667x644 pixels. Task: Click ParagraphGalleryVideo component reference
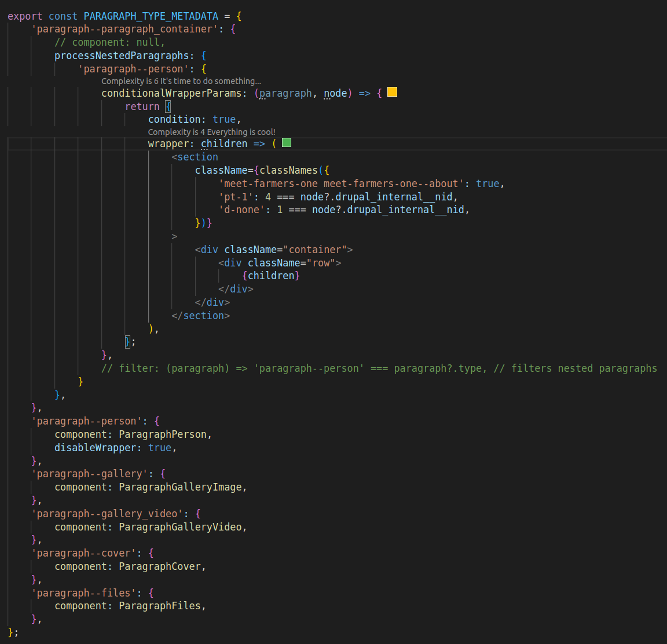coord(181,527)
